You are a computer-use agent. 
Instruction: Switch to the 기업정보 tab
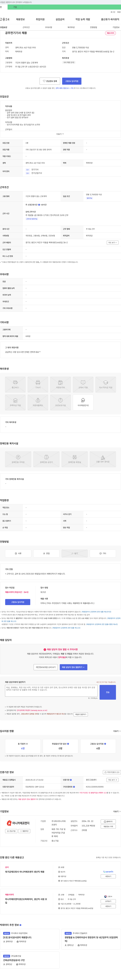pyautogui.click(x=116, y=27)
